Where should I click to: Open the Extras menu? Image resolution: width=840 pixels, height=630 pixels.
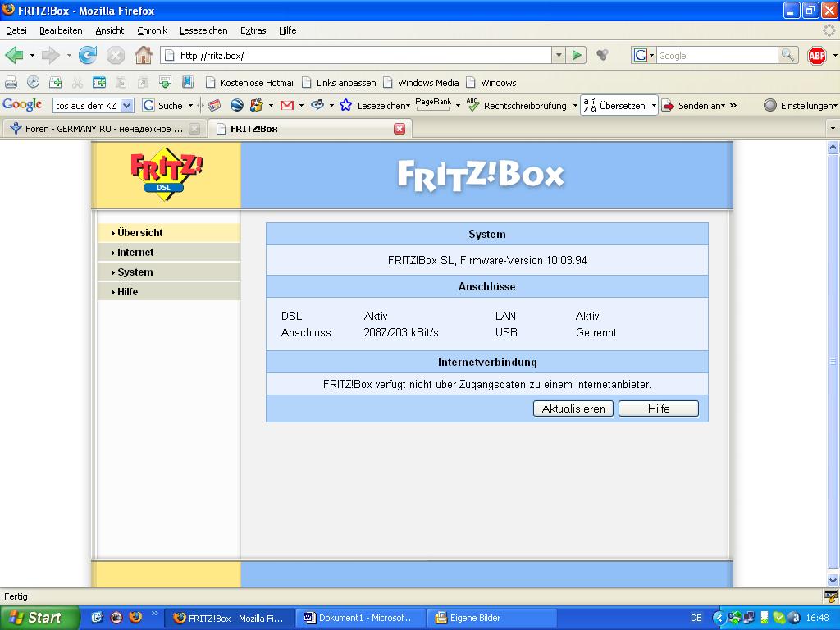click(x=253, y=30)
